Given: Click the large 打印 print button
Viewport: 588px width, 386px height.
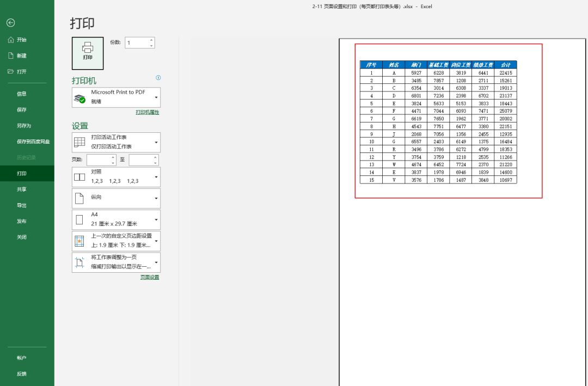Looking at the screenshot, I should (x=88, y=53).
